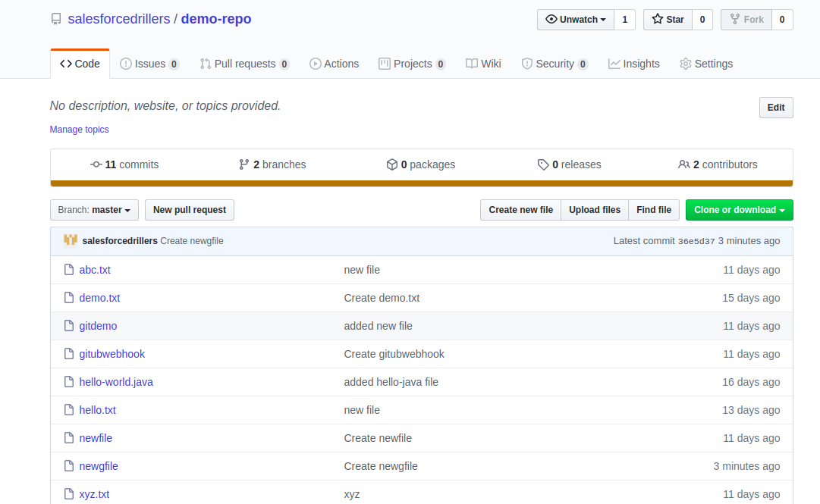Click the file icon next to gitubwebhook

[69, 354]
